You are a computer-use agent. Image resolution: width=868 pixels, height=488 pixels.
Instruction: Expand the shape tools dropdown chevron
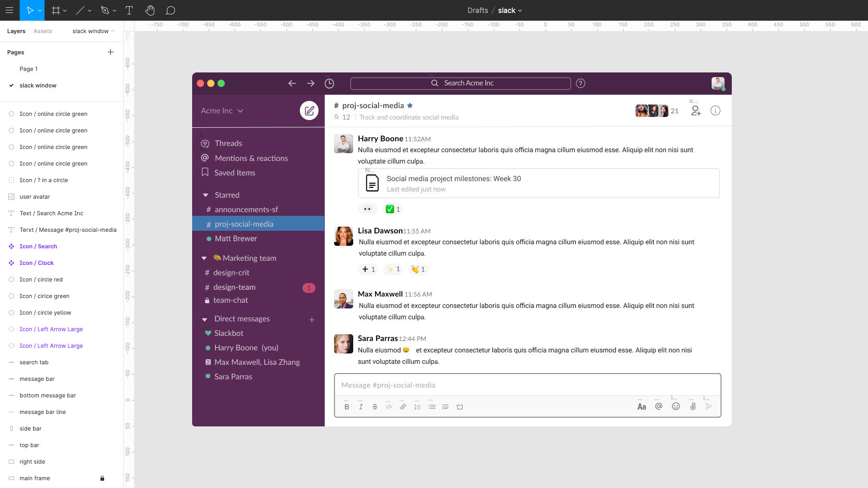[115, 10]
